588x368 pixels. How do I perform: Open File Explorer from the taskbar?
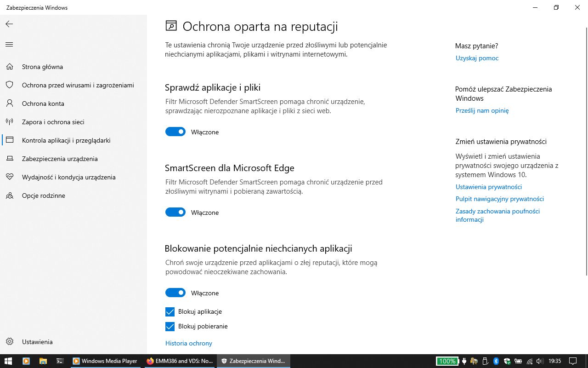43,361
